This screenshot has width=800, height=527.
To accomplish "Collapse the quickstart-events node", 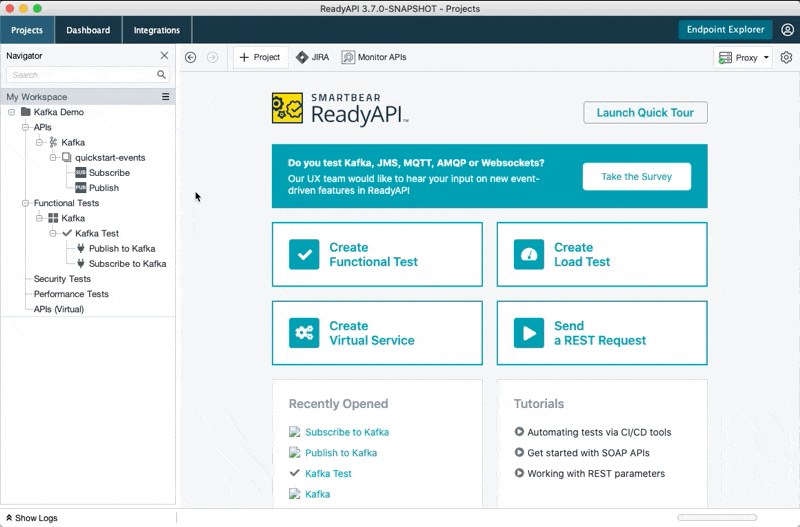I will (x=53, y=157).
